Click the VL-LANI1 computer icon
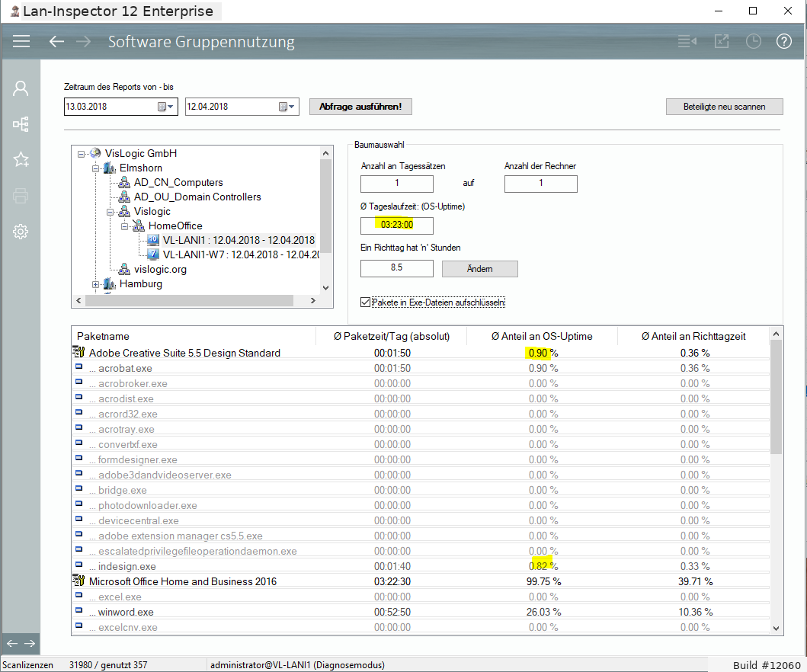 [x=153, y=240]
